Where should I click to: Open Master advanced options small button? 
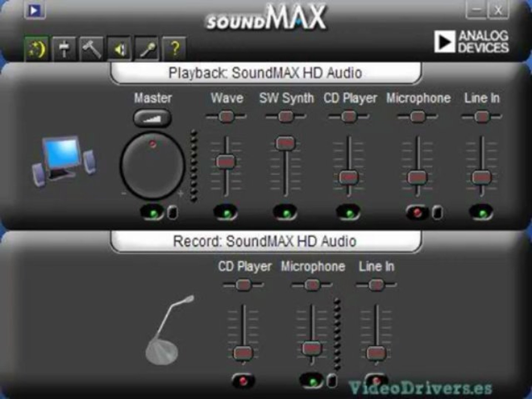[x=173, y=212]
